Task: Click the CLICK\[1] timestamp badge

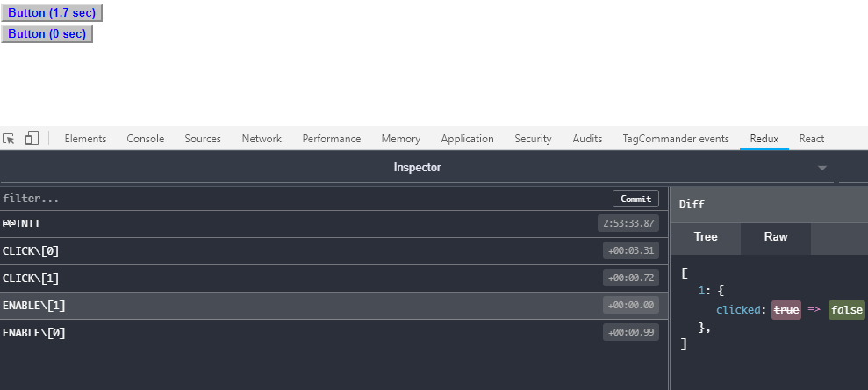Action: coord(630,278)
